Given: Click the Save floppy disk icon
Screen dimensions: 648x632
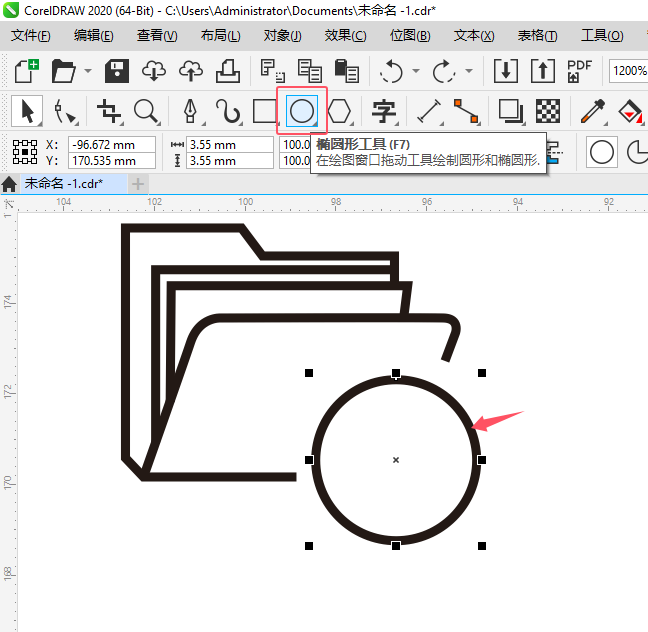Looking at the screenshot, I should pyautogui.click(x=118, y=71).
